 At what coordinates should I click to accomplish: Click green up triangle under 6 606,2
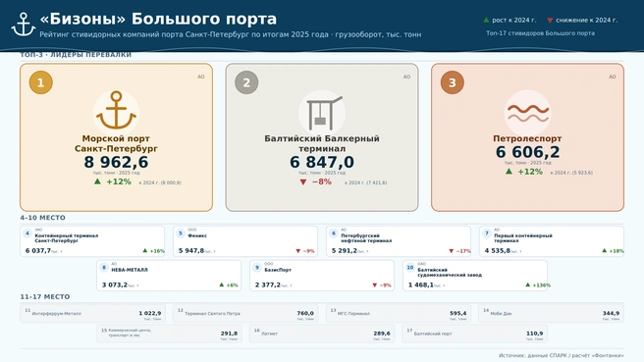tap(509, 171)
